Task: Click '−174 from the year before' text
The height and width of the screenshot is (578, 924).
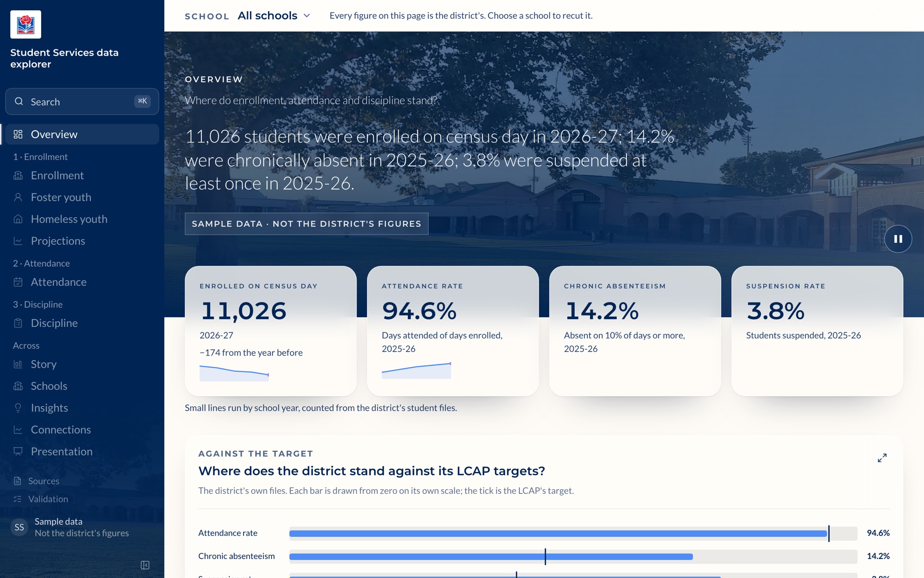Action: 251,352
